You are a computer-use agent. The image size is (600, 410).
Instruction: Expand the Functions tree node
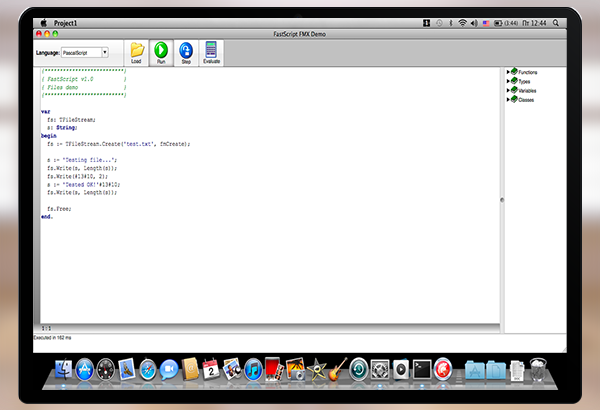[508, 72]
